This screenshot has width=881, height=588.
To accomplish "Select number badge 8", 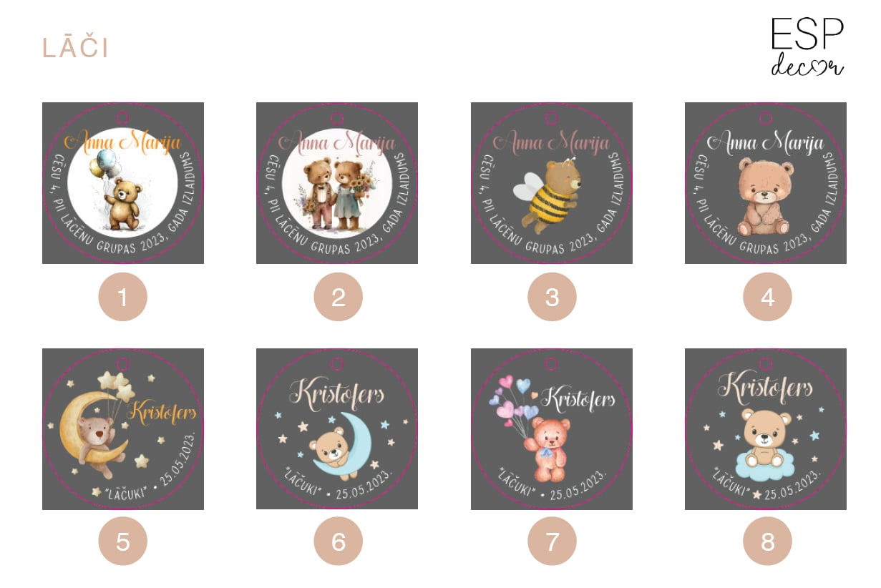I will 767,542.
